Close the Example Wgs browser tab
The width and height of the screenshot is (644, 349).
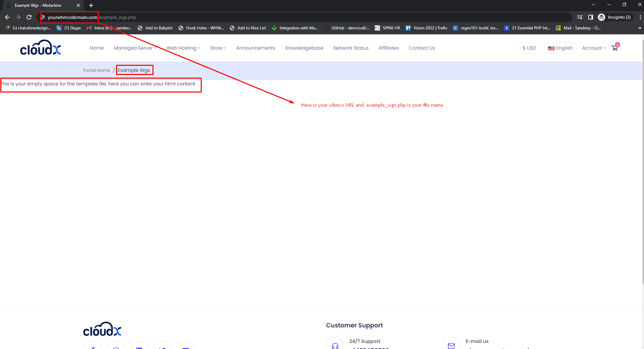pos(78,5)
